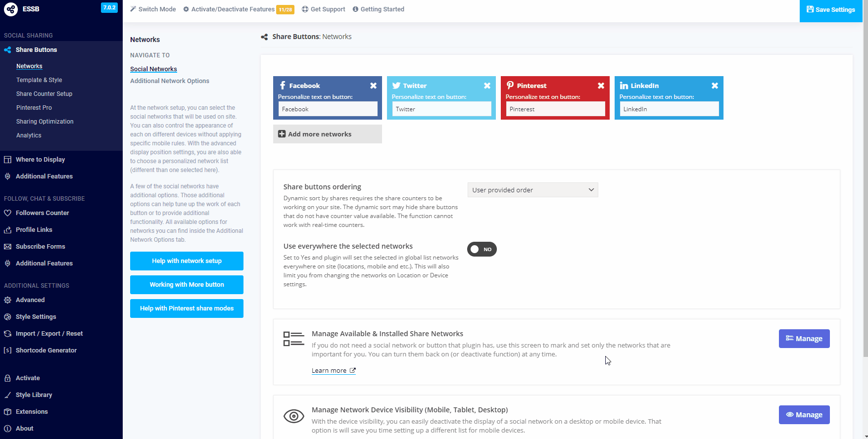Click the Extensions cube icon
This screenshot has width=868, height=439.
click(7, 412)
